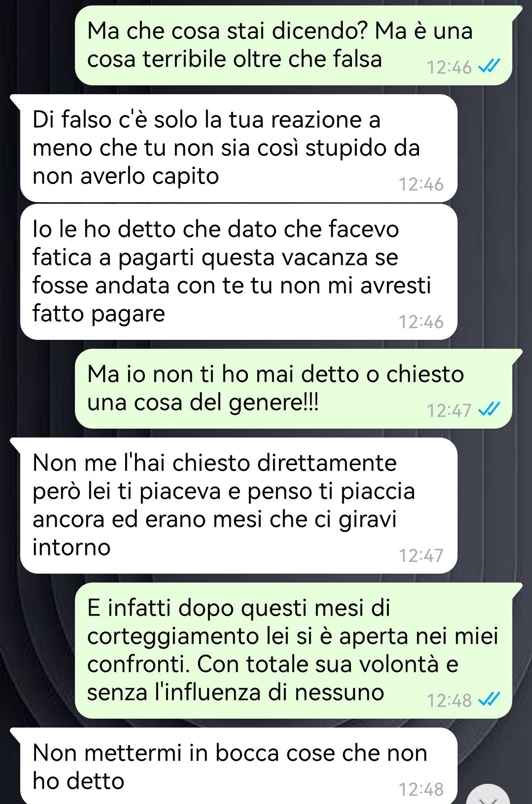Tap the 12:46 timestamp next to 'non averlo capito'
The height and width of the screenshot is (804, 532).
click(x=421, y=184)
